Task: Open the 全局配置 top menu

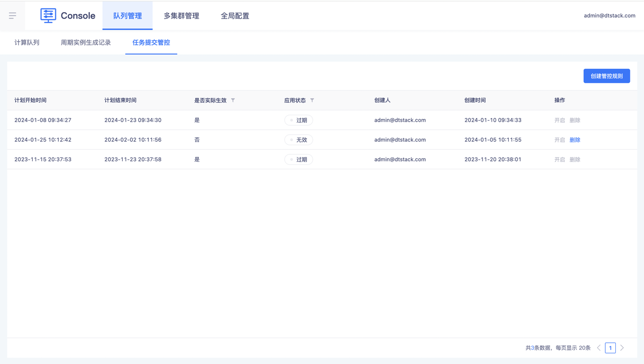Action: click(235, 16)
